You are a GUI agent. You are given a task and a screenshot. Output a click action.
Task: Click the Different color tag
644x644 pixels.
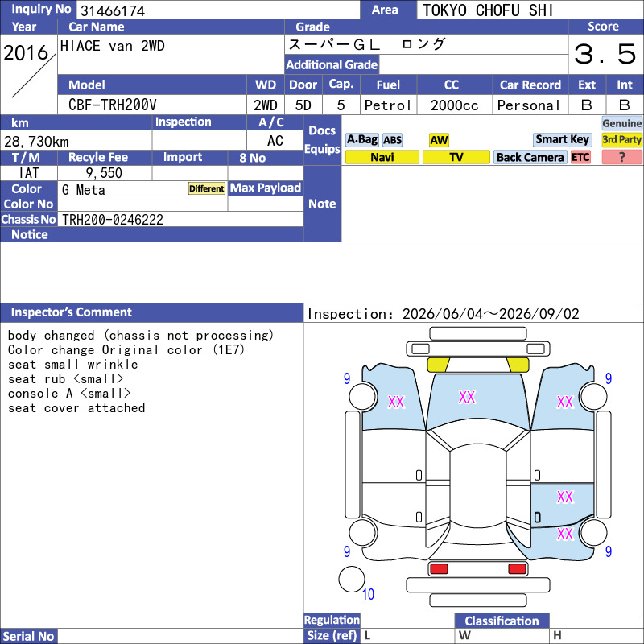207,188
